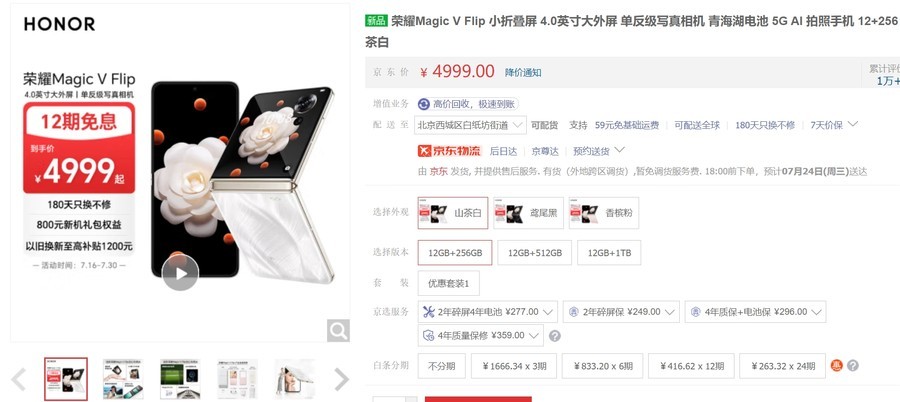Click the 高价回收 recycle icon
Image resolution: width=900 pixels, height=402 pixels.
424,104
